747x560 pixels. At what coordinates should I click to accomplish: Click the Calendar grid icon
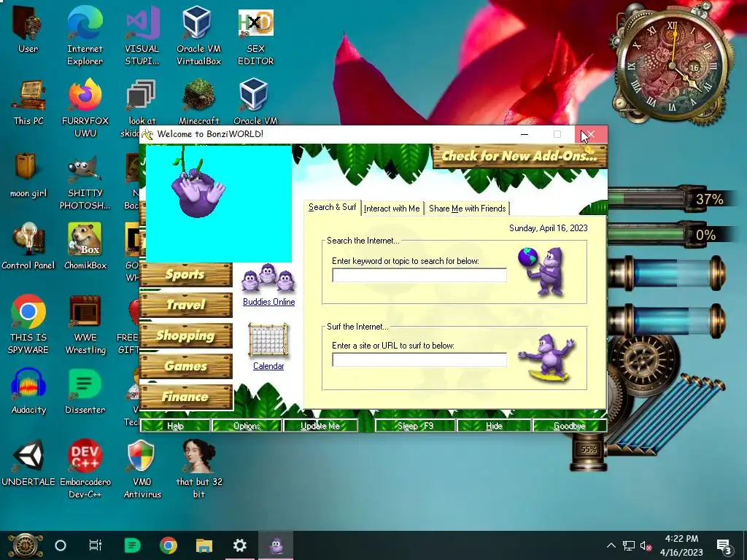point(268,340)
